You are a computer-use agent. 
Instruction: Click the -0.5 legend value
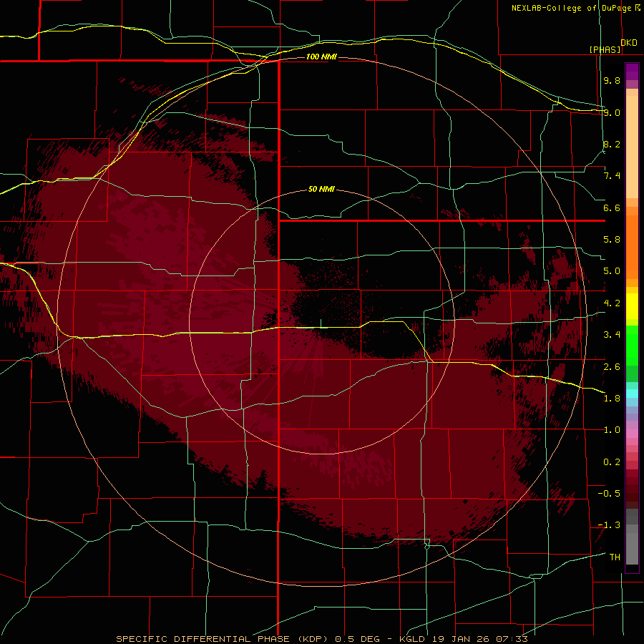[x=609, y=494]
